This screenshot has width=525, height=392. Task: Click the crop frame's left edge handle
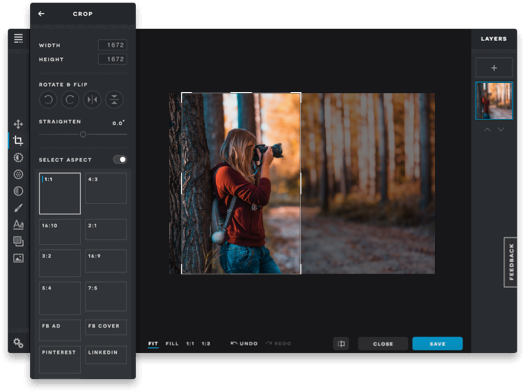(181, 183)
